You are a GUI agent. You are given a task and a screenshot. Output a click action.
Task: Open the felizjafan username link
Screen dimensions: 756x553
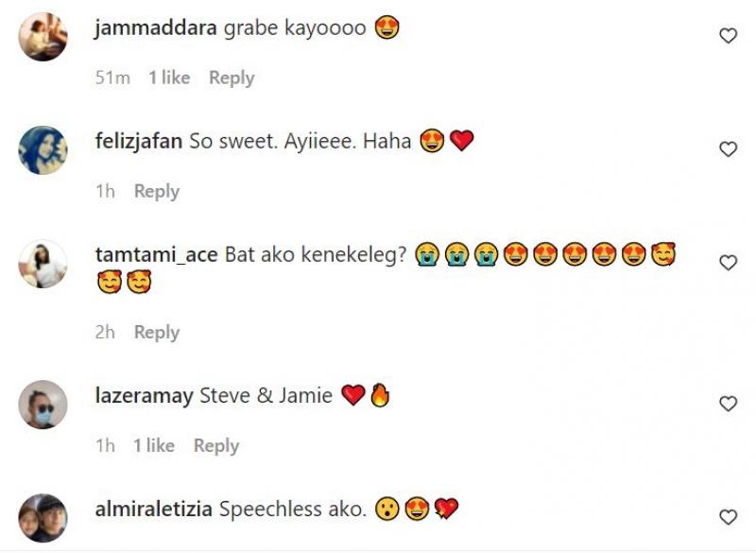click(139, 141)
